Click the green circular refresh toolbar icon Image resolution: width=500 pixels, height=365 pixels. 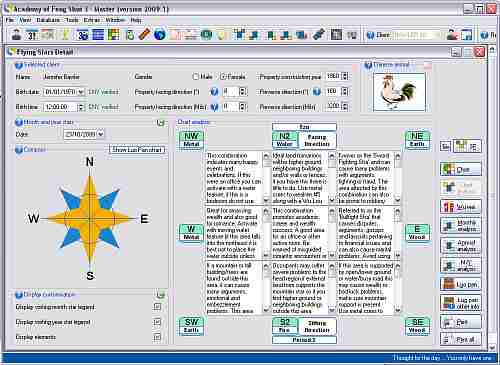(130, 34)
